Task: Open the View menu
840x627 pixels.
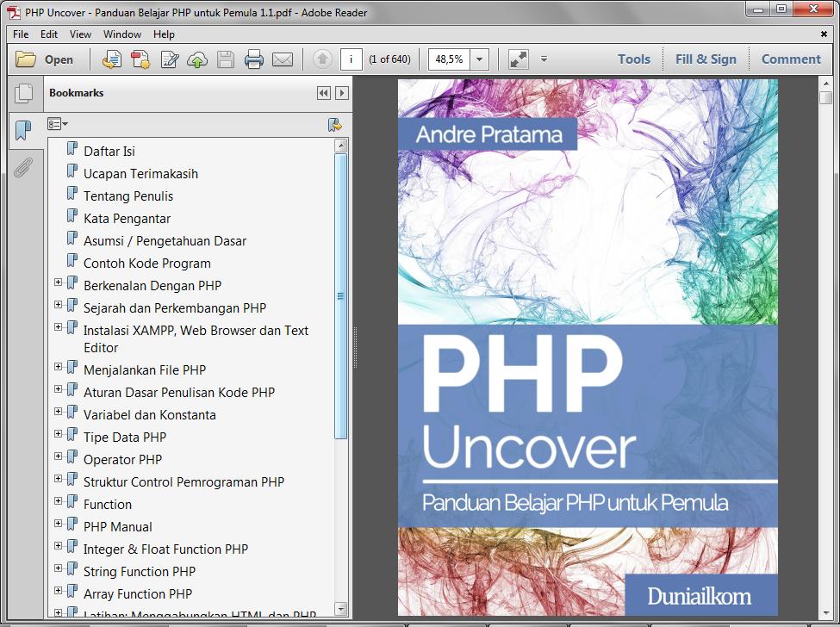Action: pos(80,34)
